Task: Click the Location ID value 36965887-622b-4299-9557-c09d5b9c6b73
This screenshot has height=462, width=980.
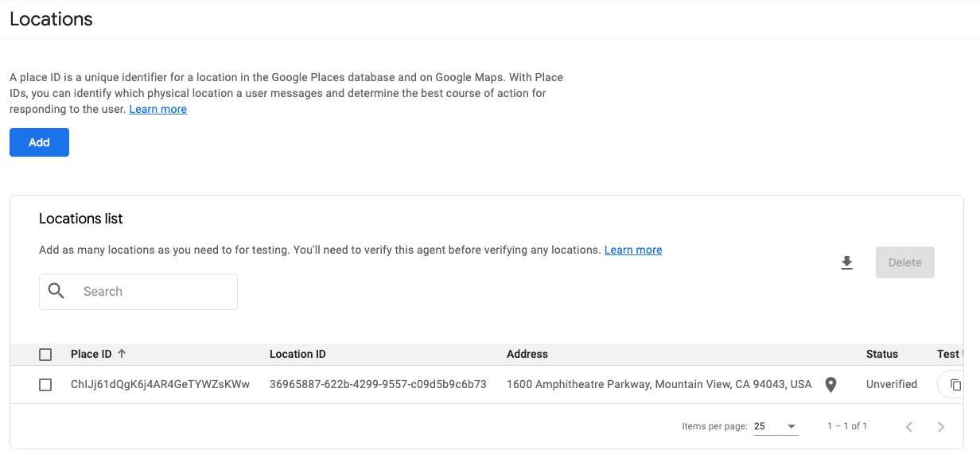Action: [378, 384]
